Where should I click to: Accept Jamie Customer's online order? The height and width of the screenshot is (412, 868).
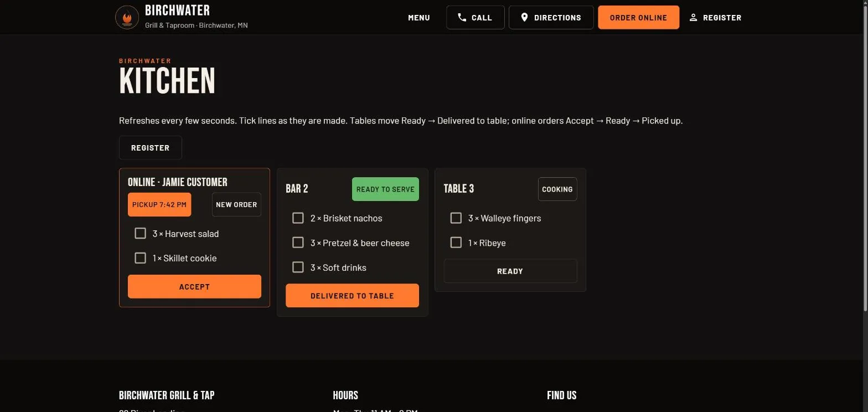(x=194, y=286)
